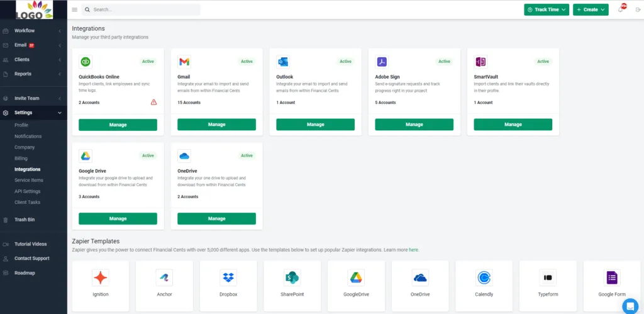Open the GoogleDrive Zapier template

[x=356, y=286]
